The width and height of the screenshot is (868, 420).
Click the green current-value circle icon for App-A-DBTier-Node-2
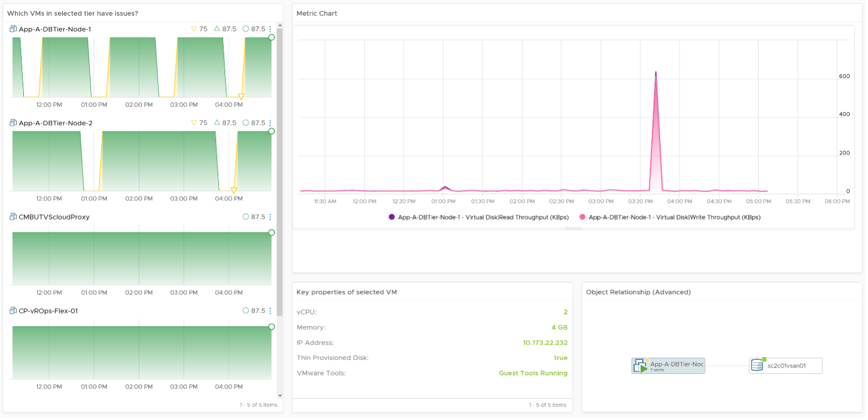pyautogui.click(x=246, y=123)
